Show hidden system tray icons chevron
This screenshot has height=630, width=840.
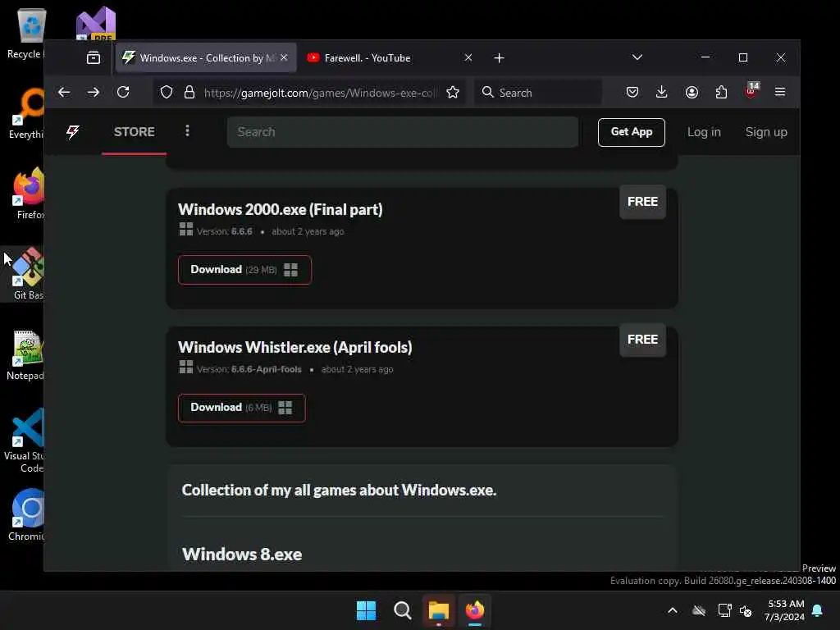click(x=673, y=610)
